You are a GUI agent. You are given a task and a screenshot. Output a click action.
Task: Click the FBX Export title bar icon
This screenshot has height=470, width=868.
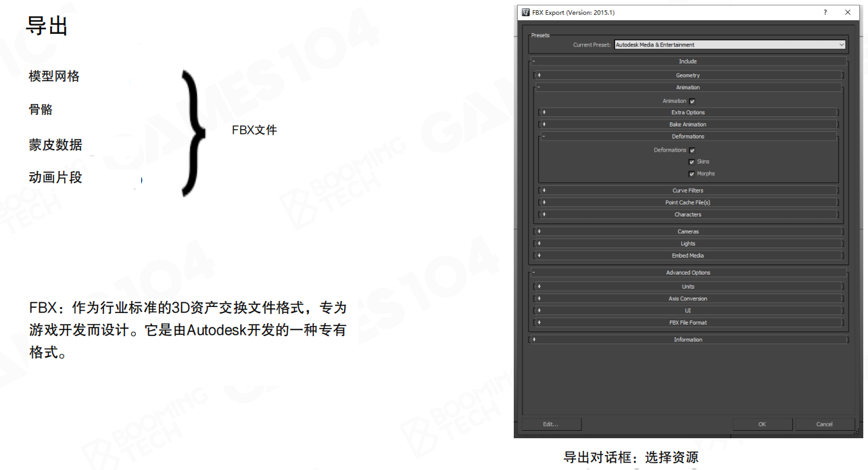tap(525, 12)
